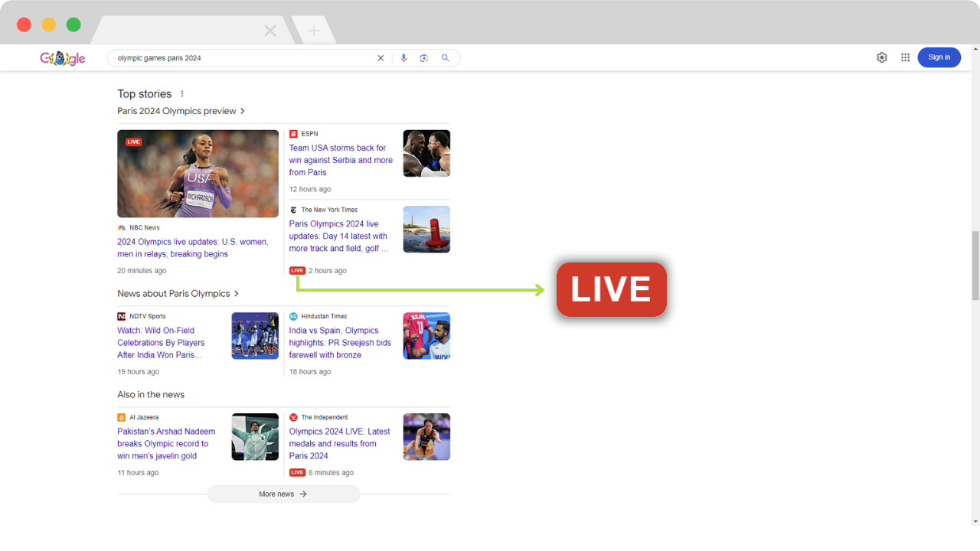
Task: Close the current browser tab
Action: (x=270, y=31)
